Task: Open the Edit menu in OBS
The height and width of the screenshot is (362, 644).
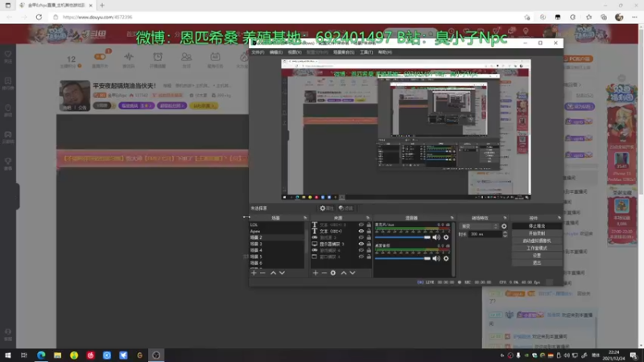Action: coord(276,52)
